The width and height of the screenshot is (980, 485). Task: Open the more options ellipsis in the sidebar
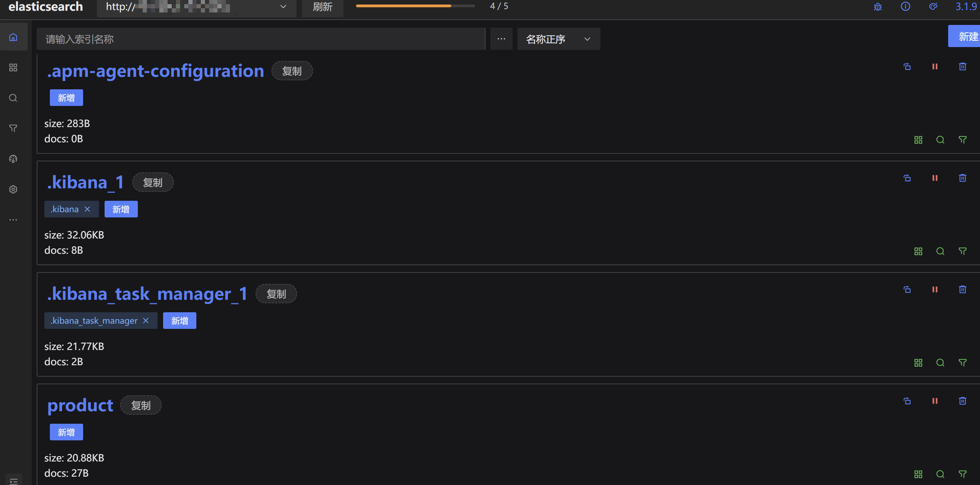point(13,219)
